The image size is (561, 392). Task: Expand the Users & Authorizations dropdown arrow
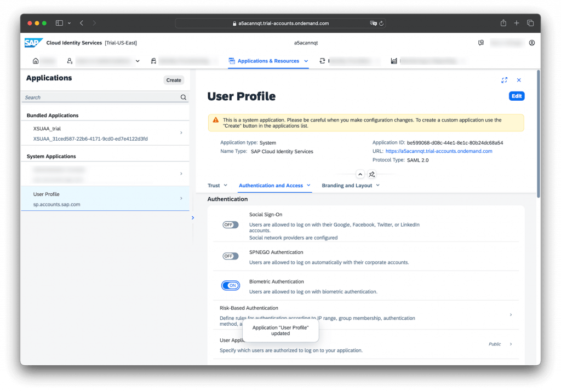pyautogui.click(x=138, y=61)
